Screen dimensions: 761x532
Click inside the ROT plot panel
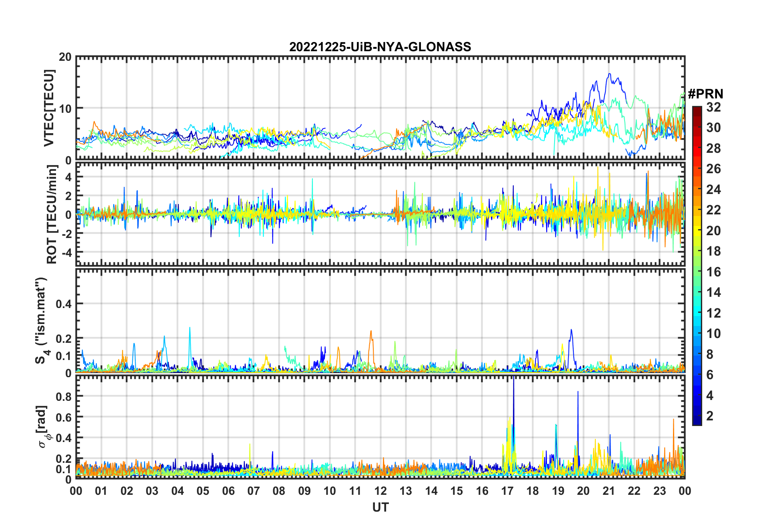click(380, 214)
